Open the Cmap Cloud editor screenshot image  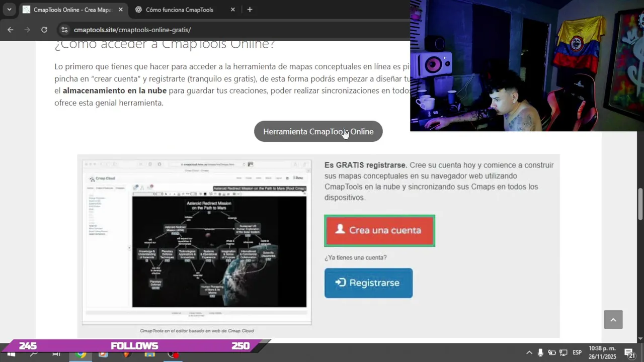pos(197,242)
